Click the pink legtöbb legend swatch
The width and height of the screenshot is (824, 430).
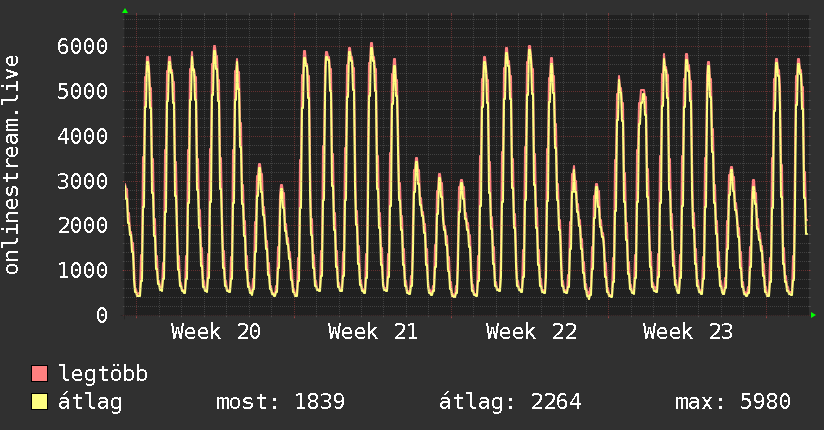(39, 373)
